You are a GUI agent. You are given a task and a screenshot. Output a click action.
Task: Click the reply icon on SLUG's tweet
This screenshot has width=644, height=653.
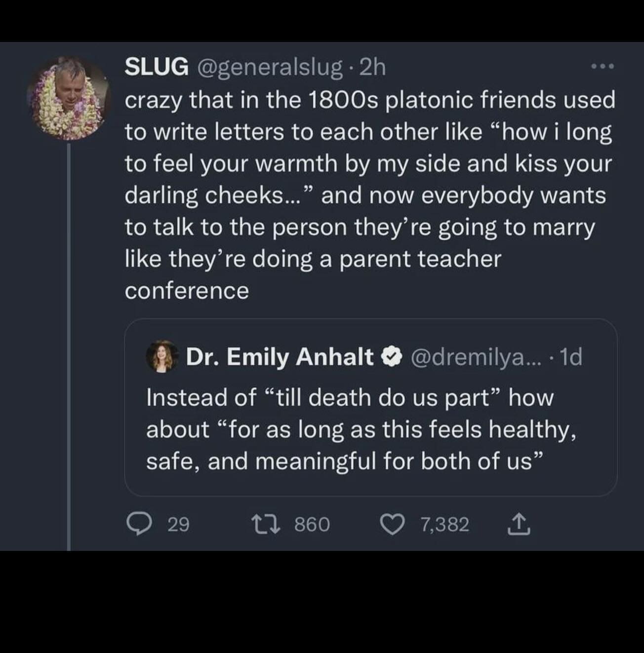(141, 524)
